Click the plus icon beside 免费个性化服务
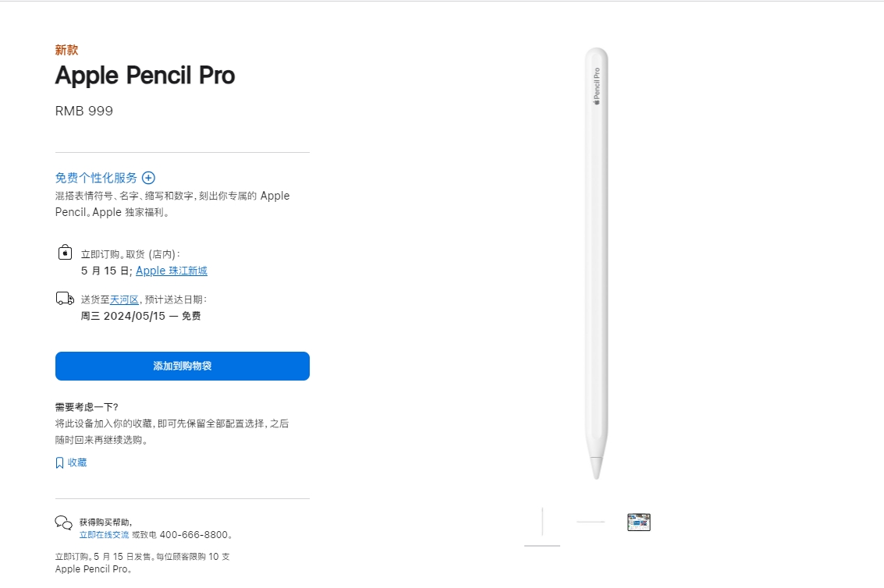Viewport: 884px width, 588px height. coord(148,178)
